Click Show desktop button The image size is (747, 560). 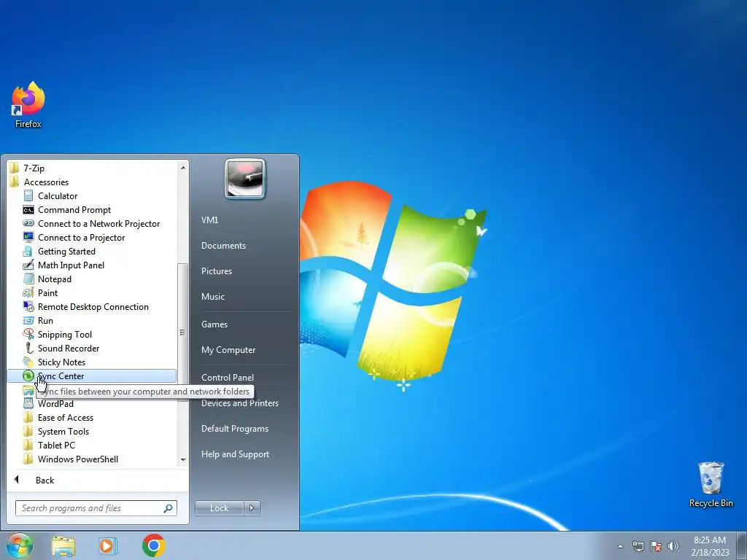pyautogui.click(x=742, y=545)
